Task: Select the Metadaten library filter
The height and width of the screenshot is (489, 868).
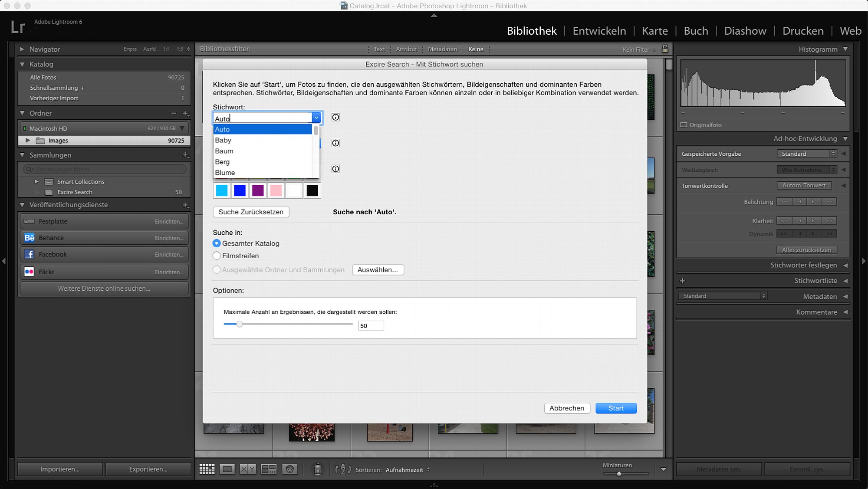Action: click(442, 49)
